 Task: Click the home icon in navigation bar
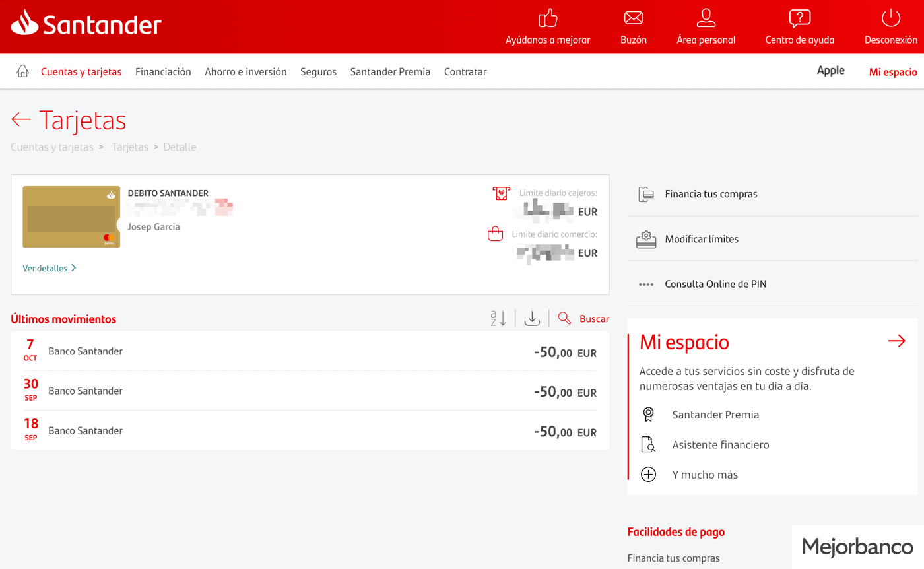(22, 71)
